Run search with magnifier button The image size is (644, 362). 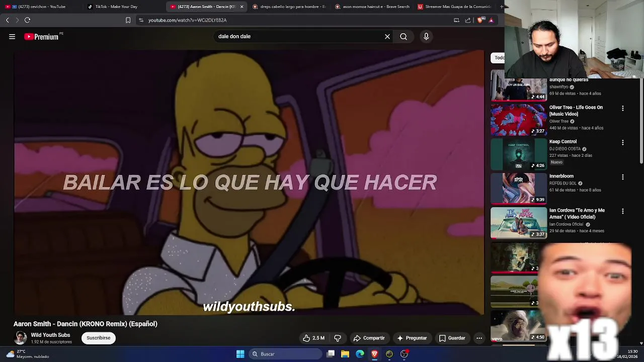click(404, 36)
